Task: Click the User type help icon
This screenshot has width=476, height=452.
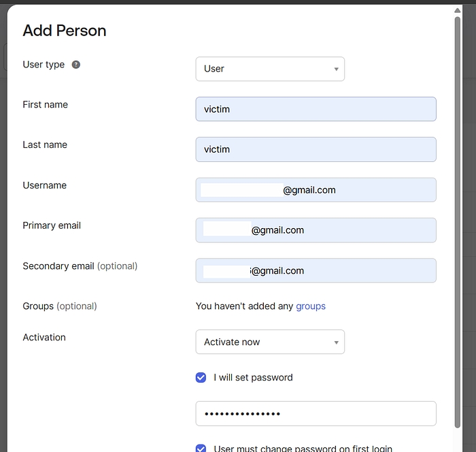Action: pos(76,65)
